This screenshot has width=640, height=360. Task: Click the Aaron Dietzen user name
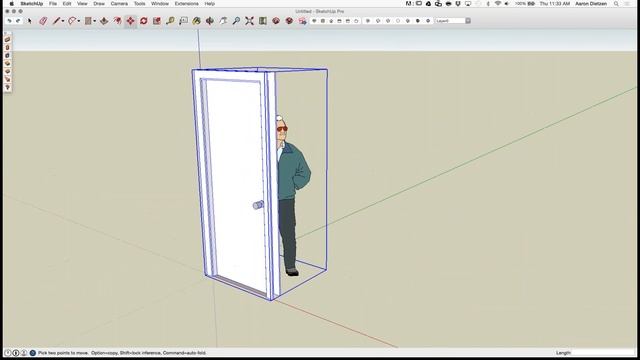[591, 4]
